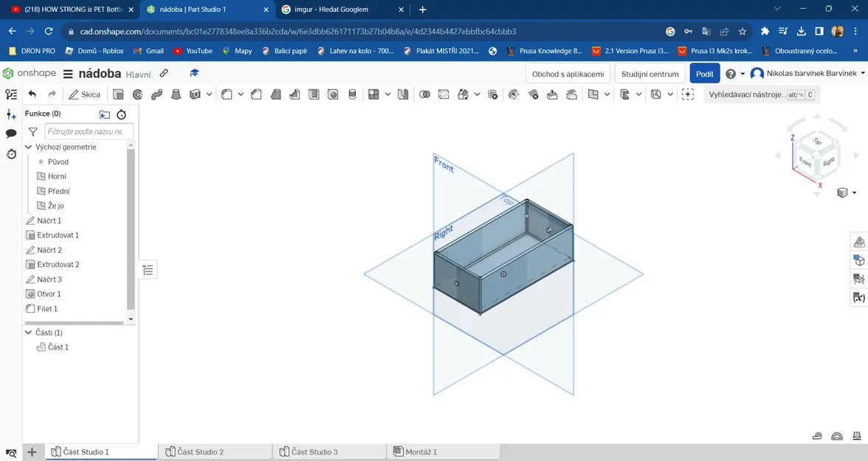Select the Modify fillet tool
868x461 pixels.
pos(514,94)
